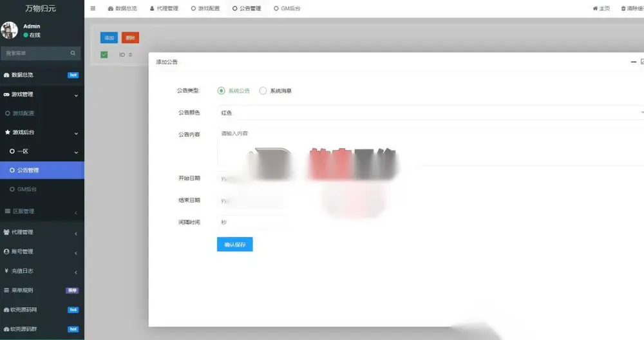Switch to the GM后台 top tab
Image resolution: width=644 pixels, height=340 pixels.
coord(287,8)
